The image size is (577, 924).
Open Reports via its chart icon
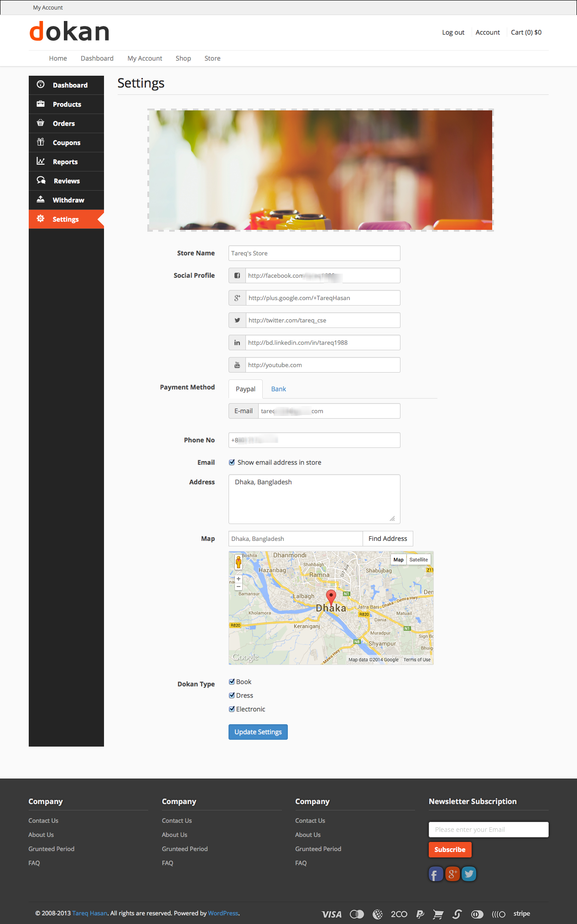41,161
